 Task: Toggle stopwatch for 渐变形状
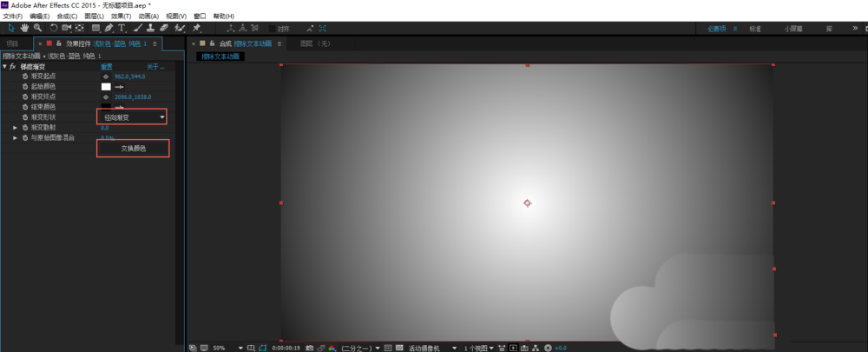point(25,117)
